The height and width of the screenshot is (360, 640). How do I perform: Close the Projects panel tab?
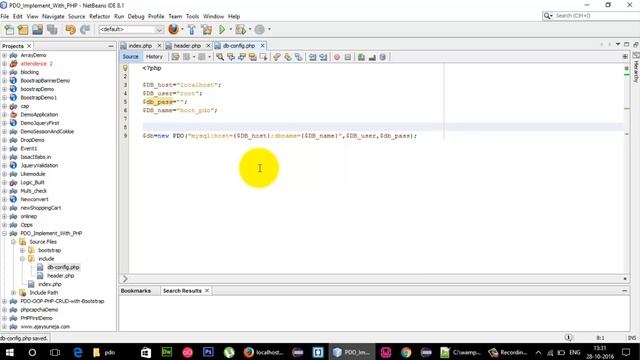pos(29,46)
